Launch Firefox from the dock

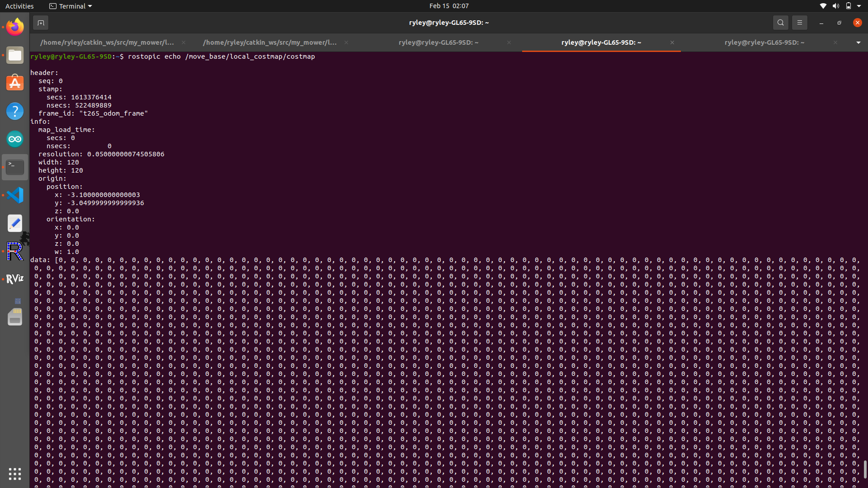tap(15, 27)
